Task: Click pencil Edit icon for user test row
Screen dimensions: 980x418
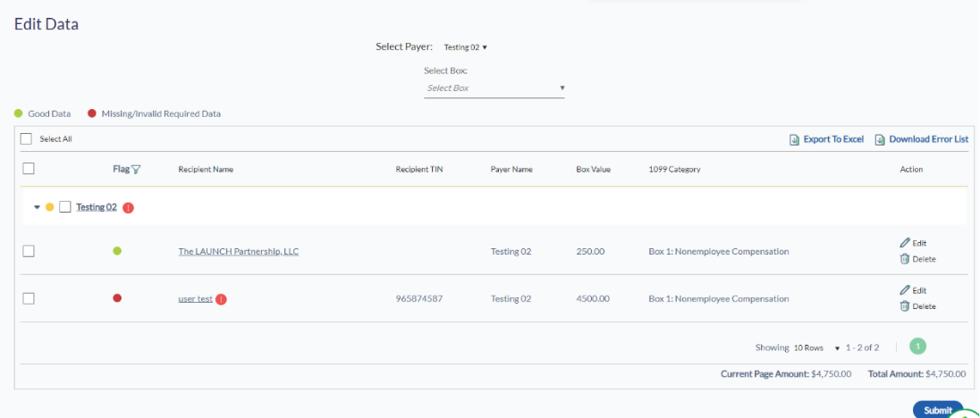Action: pos(904,290)
